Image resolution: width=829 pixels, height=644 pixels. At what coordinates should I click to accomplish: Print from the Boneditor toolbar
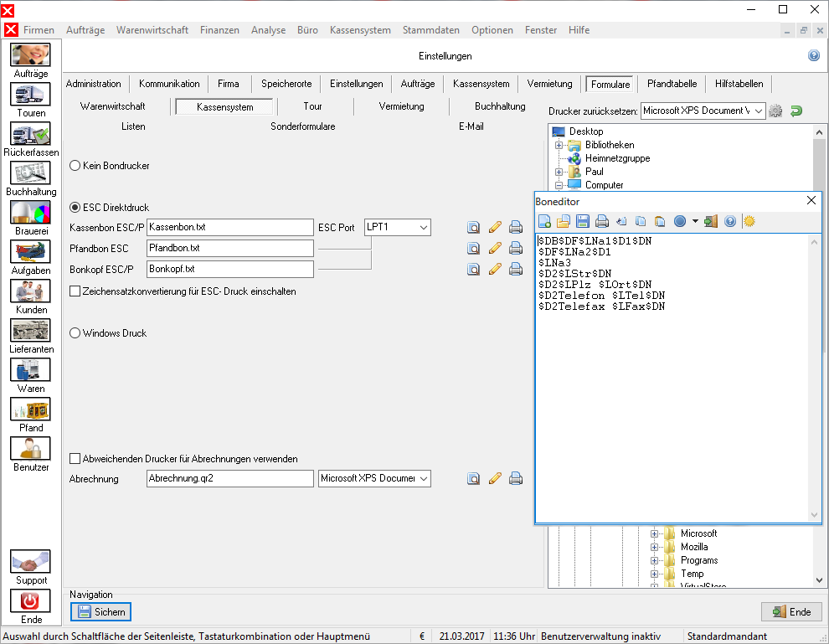click(602, 222)
